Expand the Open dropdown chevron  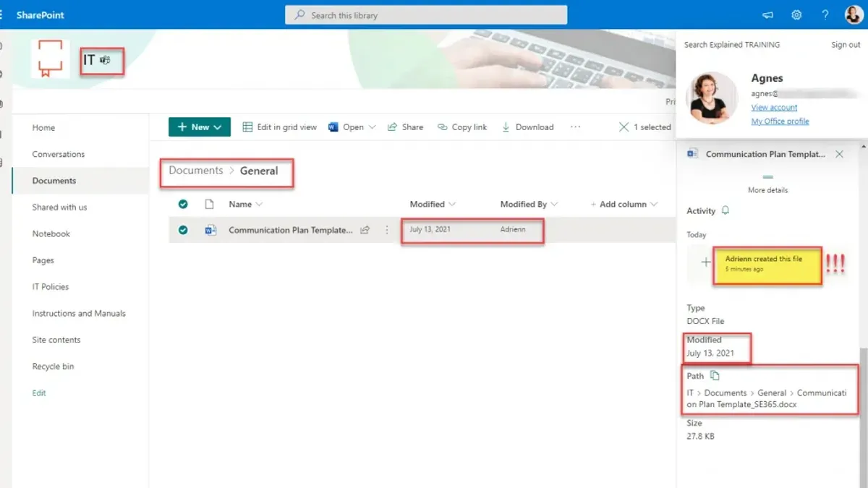(x=373, y=127)
